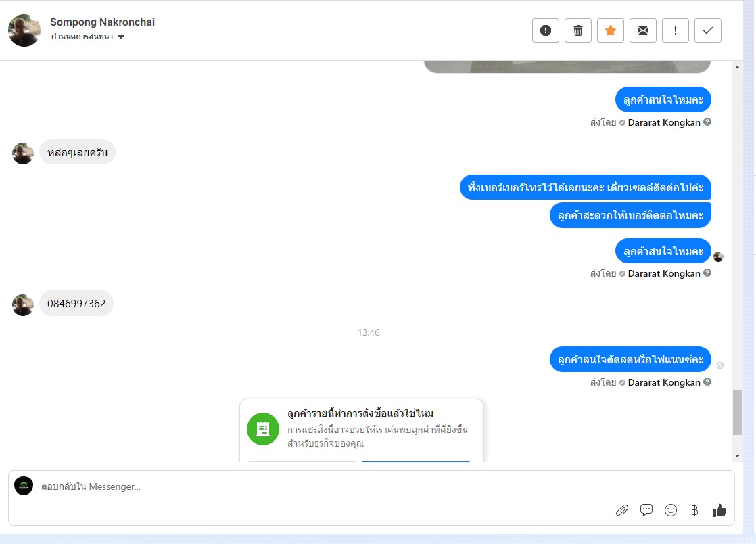Open the payment request baht icon
756x544 pixels.
(x=694, y=510)
